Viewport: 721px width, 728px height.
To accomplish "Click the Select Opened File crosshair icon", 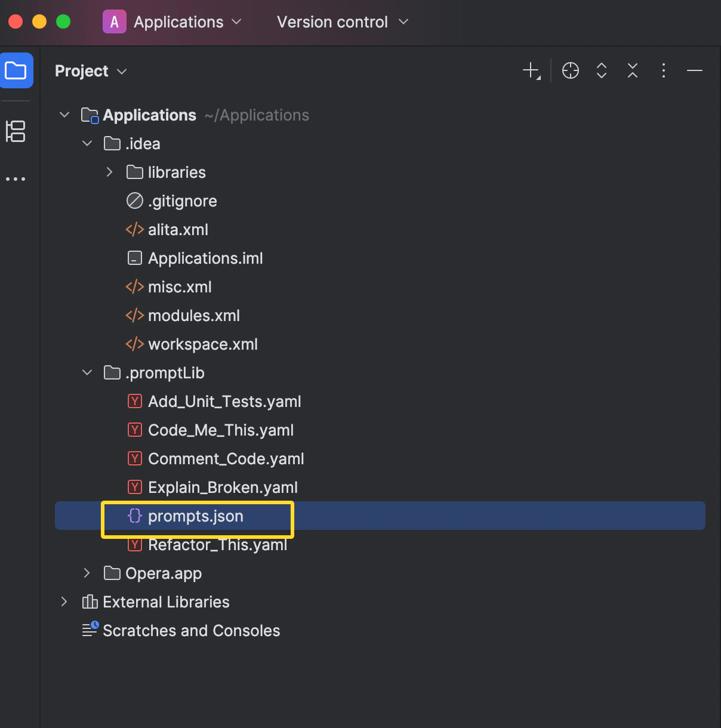I will point(571,70).
